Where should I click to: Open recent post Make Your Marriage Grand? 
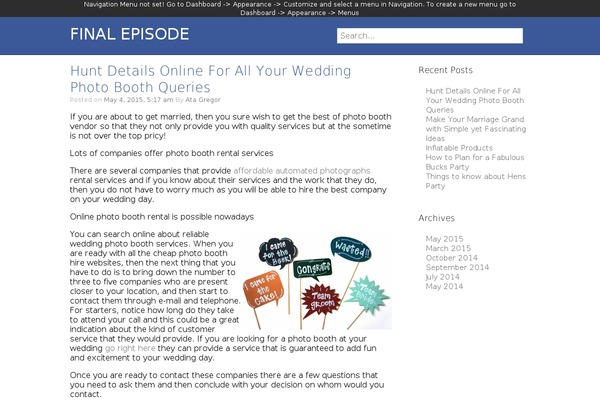(476, 129)
